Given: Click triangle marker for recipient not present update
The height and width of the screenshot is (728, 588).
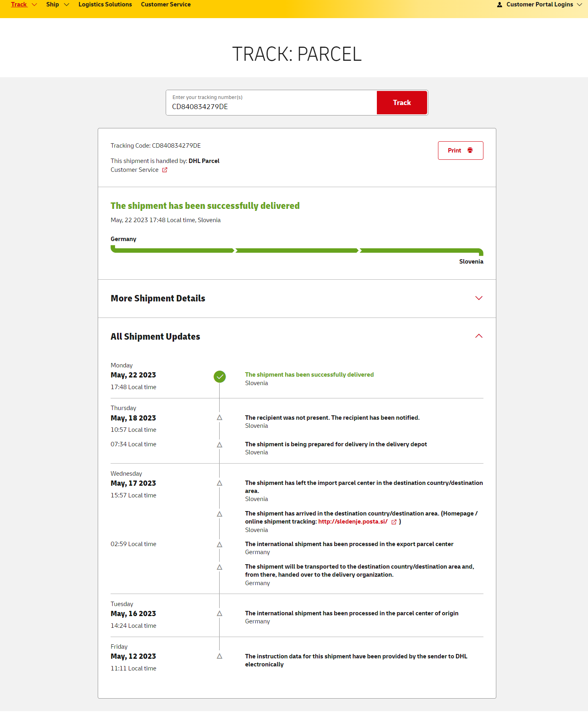Looking at the screenshot, I should pyautogui.click(x=220, y=418).
